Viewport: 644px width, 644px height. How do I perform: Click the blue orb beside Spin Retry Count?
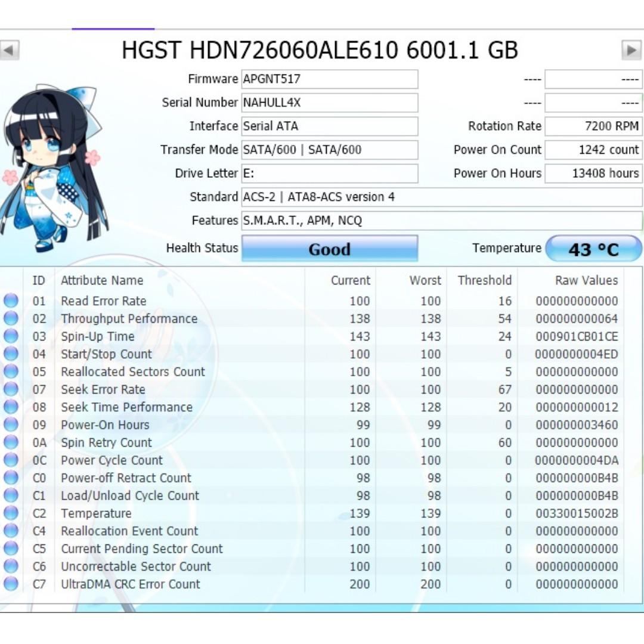click(11, 443)
